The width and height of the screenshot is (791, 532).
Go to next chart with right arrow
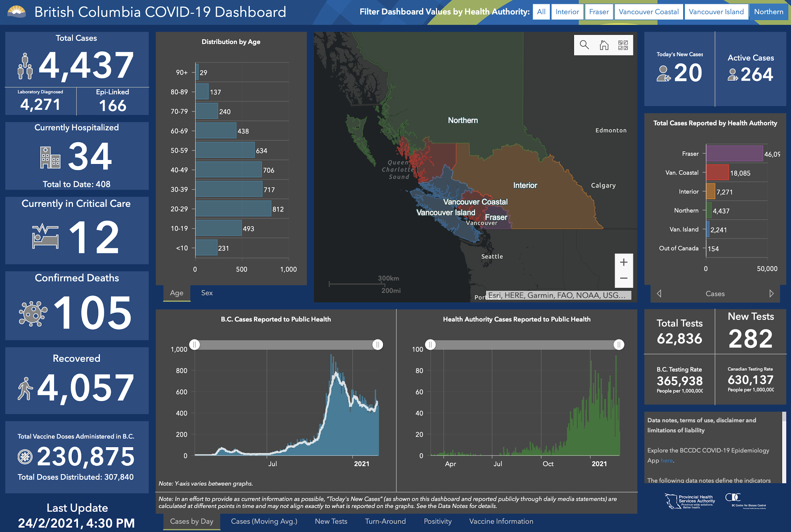click(x=771, y=293)
